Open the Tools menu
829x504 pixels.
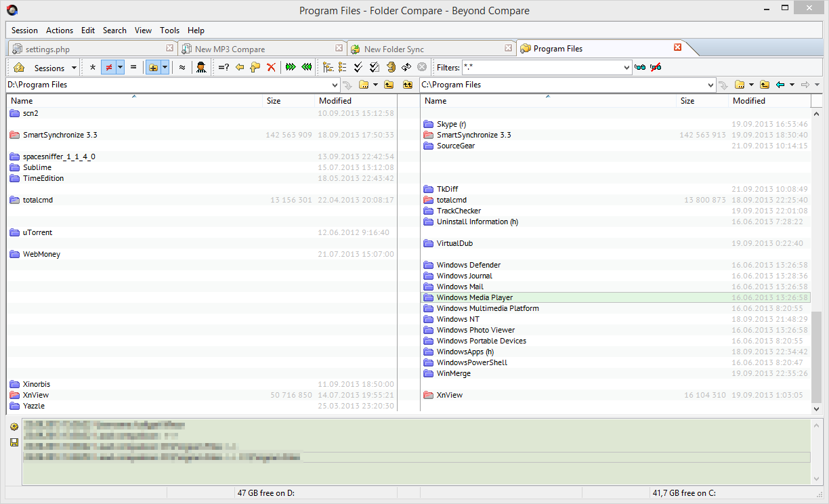[170, 30]
